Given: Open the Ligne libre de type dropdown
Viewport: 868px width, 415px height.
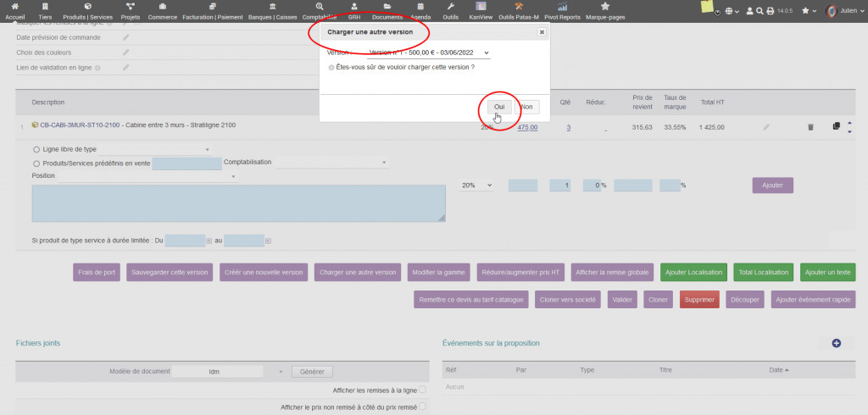Looking at the screenshot, I should coord(154,149).
